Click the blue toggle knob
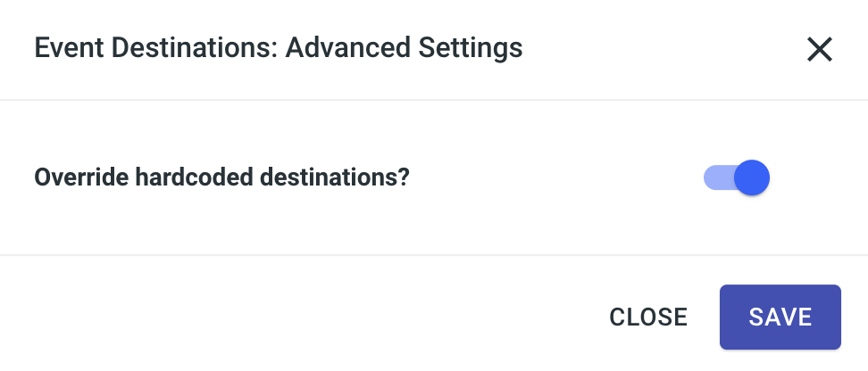 [754, 177]
